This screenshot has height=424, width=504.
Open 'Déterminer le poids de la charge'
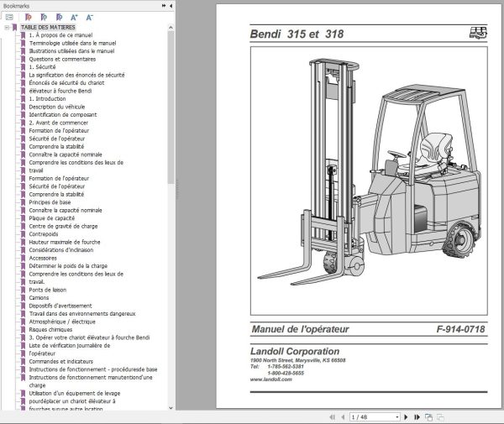68,266
